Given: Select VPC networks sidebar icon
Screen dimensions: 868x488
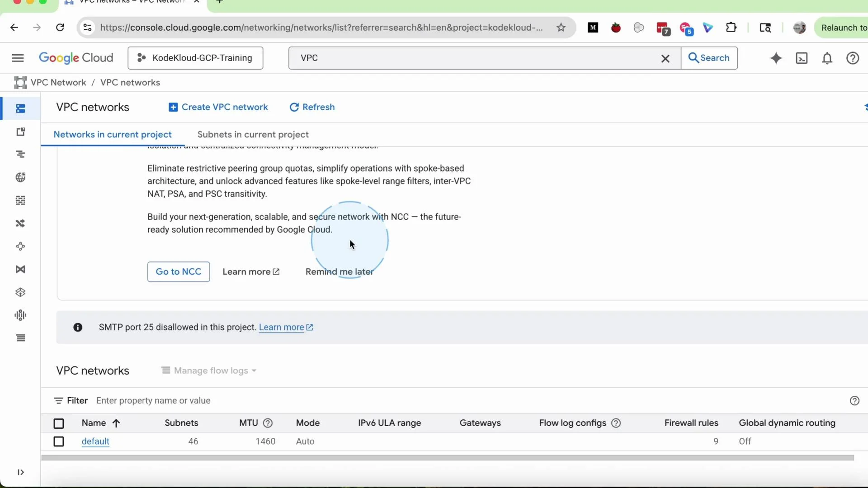Looking at the screenshot, I should tap(20, 108).
